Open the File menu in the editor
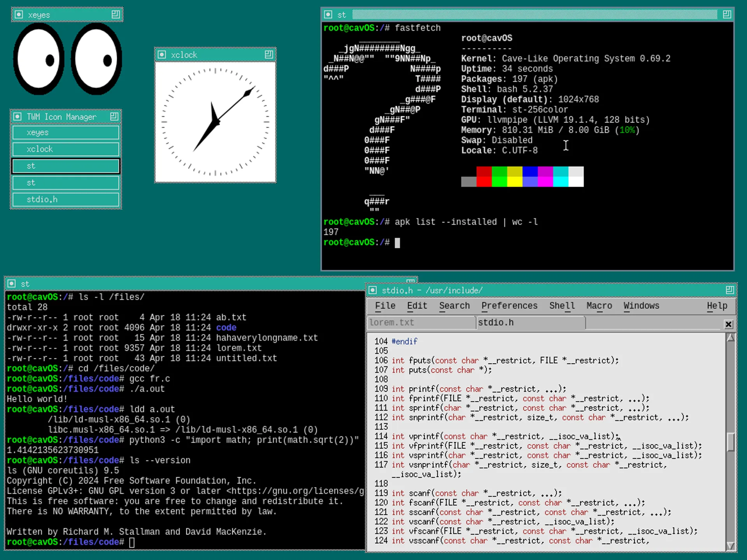The height and width of the screenshot is (560, 747). click(x=385, y=306)
